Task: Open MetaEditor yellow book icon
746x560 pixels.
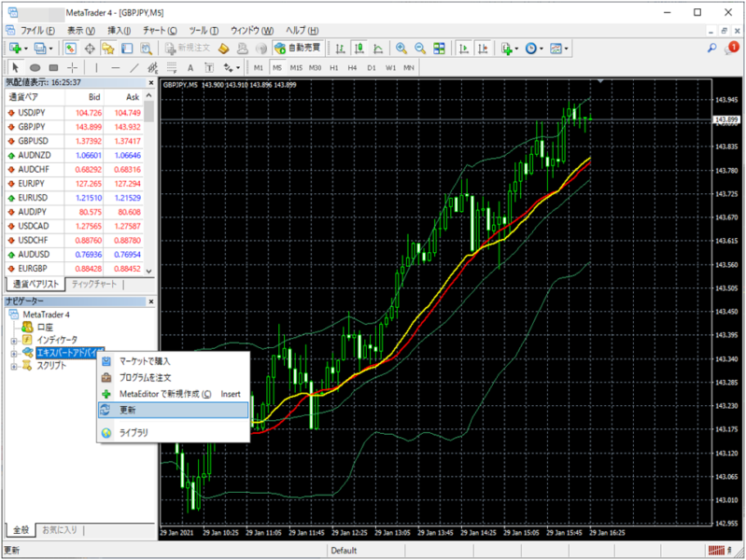Action: pos(223,49)
